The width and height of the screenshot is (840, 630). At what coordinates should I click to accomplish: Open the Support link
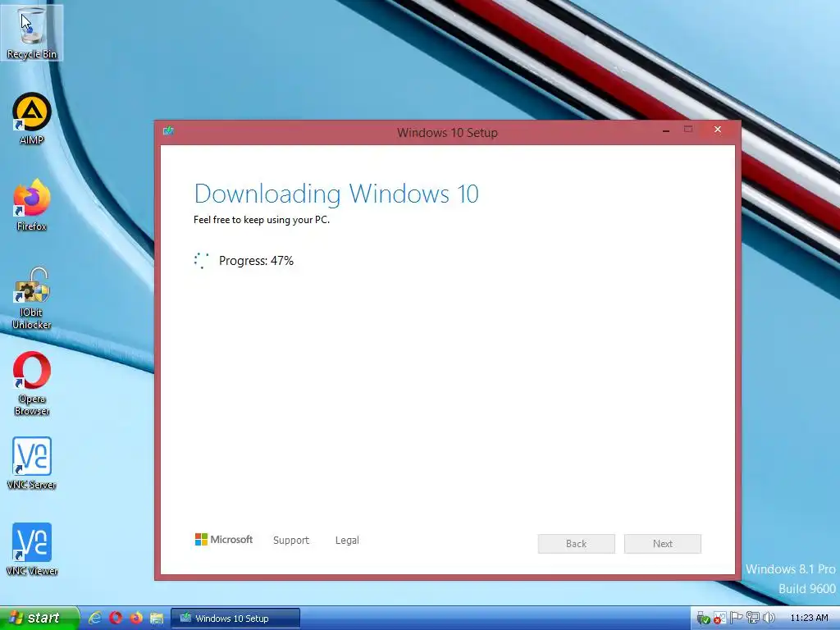coord(291,540)
